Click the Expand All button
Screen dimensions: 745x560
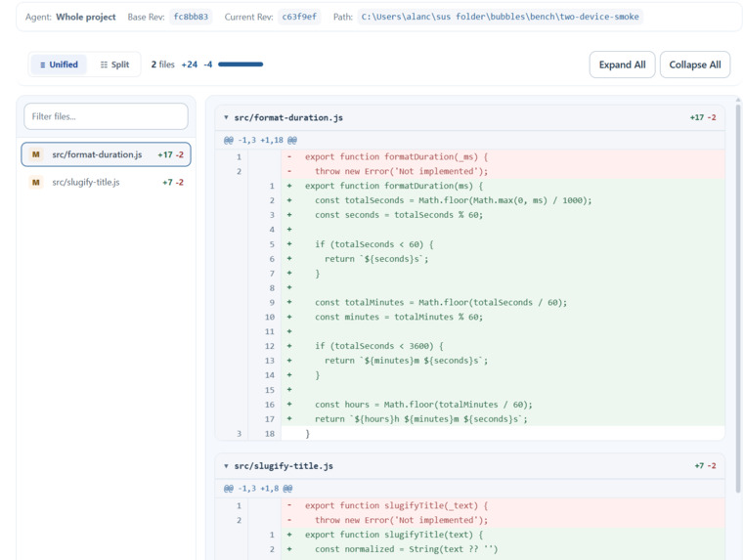pos(622,65)
